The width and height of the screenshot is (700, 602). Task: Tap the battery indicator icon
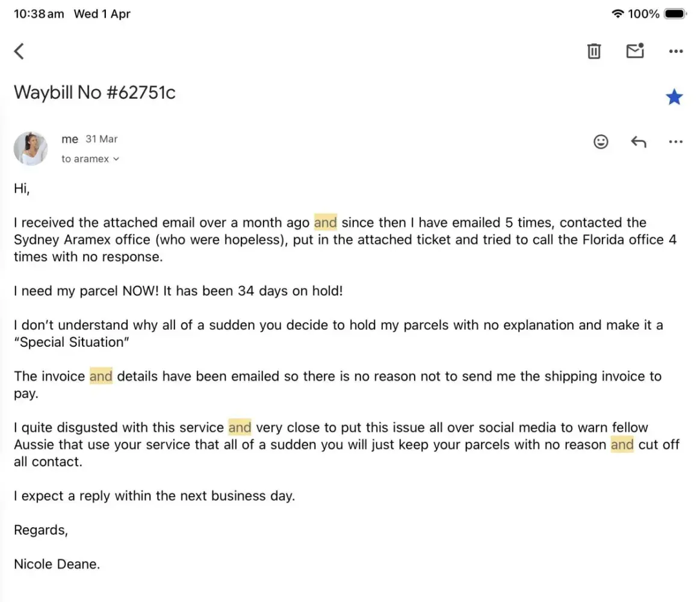tap(675, 14)
